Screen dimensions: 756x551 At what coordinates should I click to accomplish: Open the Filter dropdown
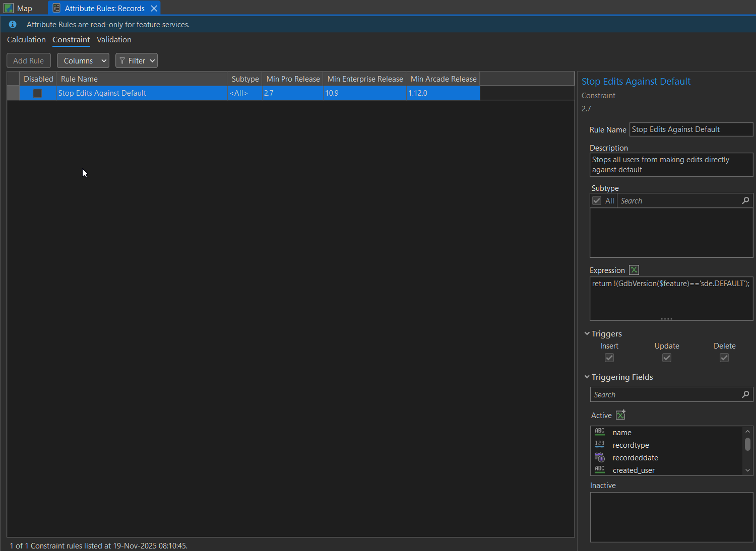137,60
